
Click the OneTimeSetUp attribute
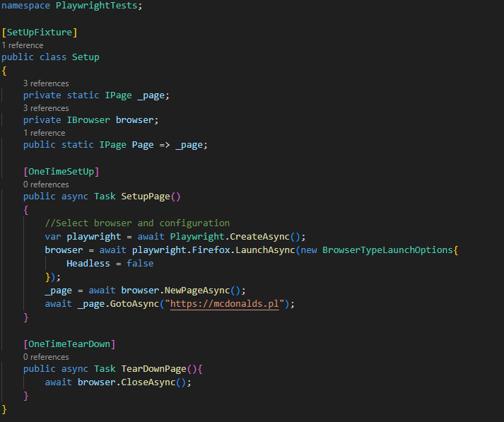pos(61,172)
